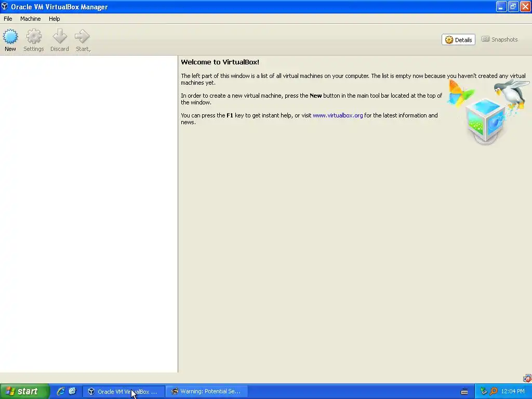Click the second Quick Launch browser icon

tap(72, 391)
